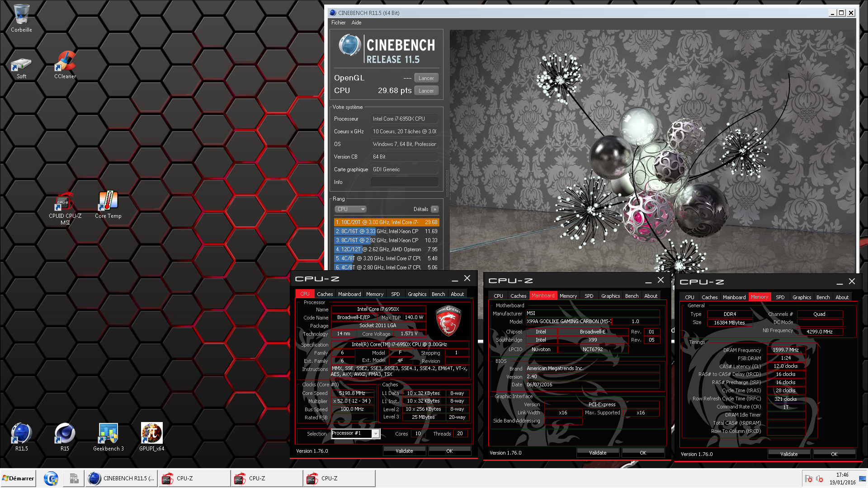Click the Cinebench logo globe icon
The image size is (868, 488).
[349, 45]
